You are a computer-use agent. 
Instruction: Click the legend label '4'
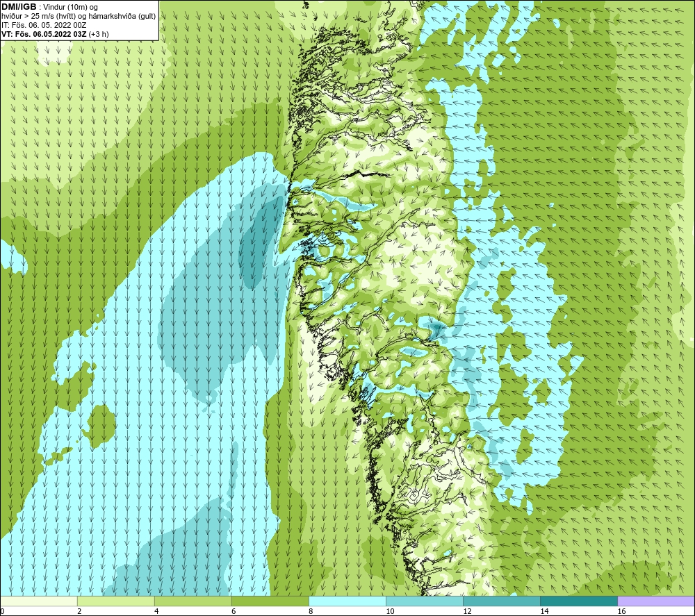[156, 612]
